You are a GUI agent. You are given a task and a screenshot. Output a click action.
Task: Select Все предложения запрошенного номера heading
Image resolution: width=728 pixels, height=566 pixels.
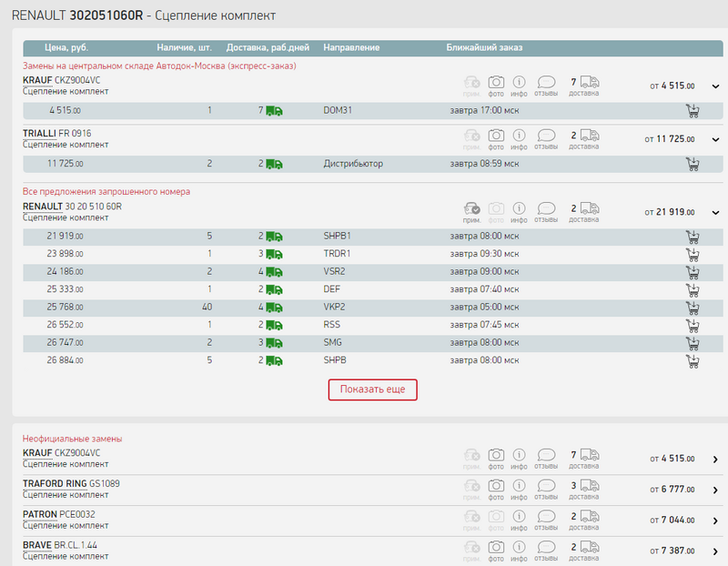pos(106,192)
